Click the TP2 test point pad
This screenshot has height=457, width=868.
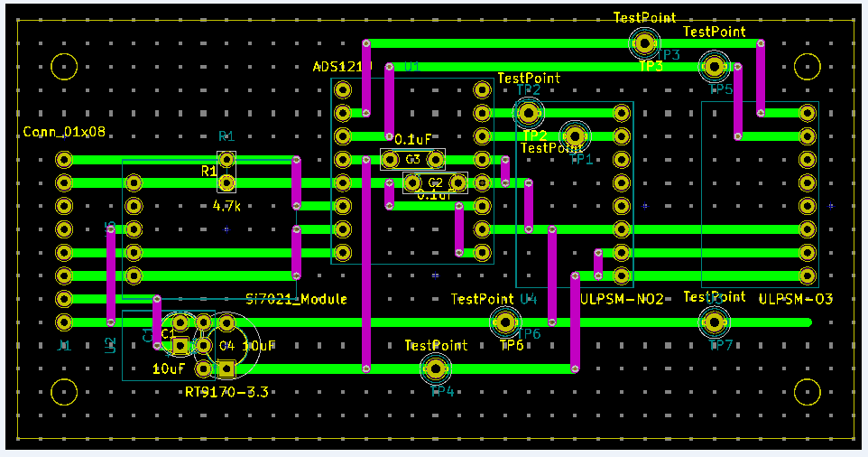pos(528,113)
